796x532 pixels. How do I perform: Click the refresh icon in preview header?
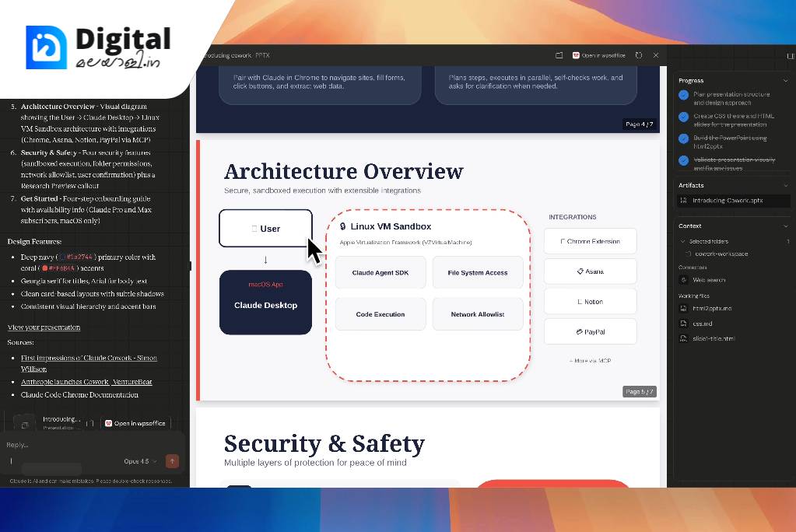click(x=639, y=55)
